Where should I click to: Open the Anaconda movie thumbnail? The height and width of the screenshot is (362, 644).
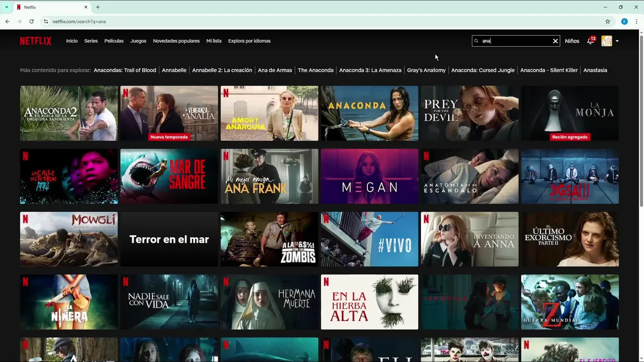(x=369, y=113)
